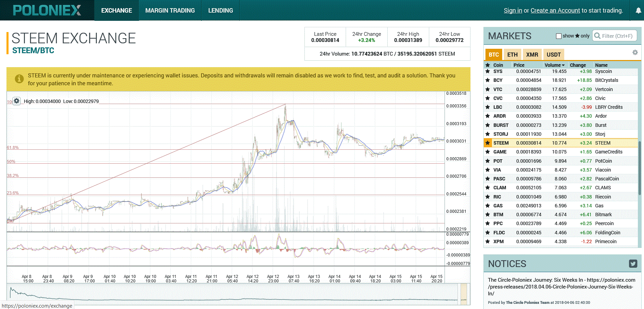The image size is (644, 309).
Task: Click the search magnifier icon in filter
Action: (x=597, y=36)
